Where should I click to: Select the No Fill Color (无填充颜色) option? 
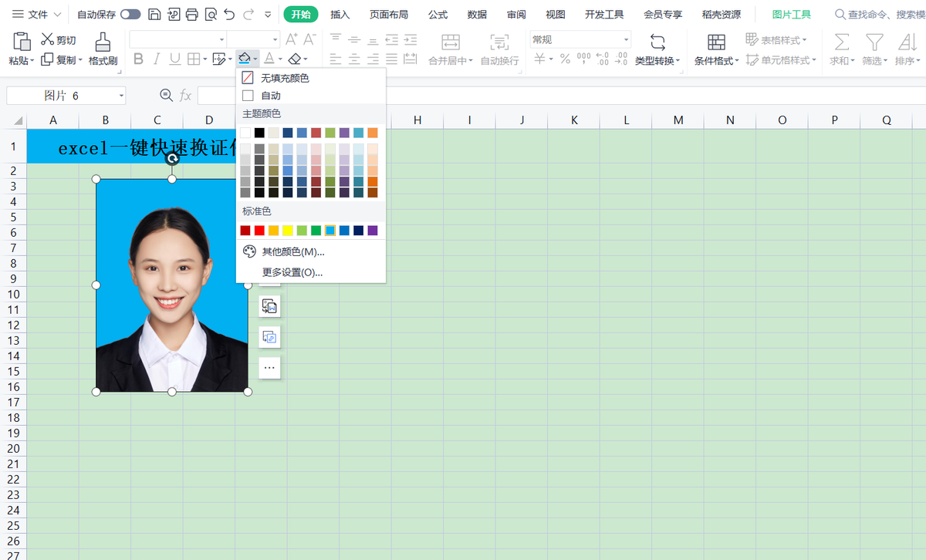pyautogui.click(x=285, y=78)
